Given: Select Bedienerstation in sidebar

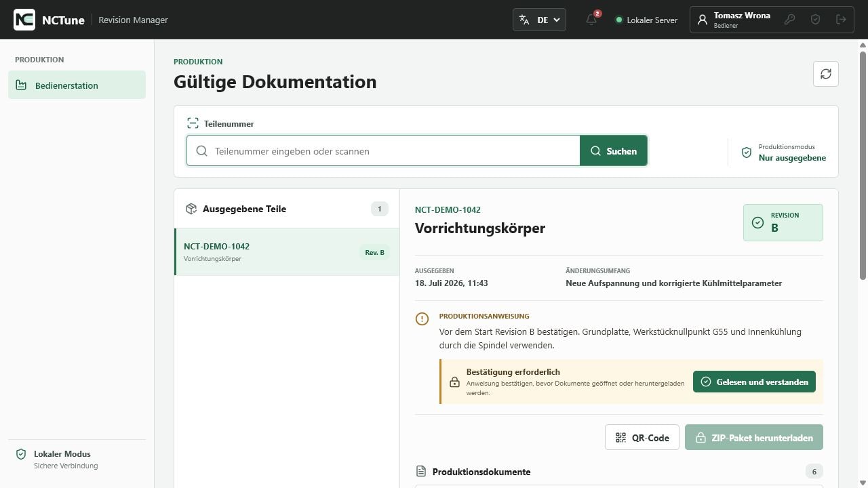Looking at the screenshot, I should [77, 85].
